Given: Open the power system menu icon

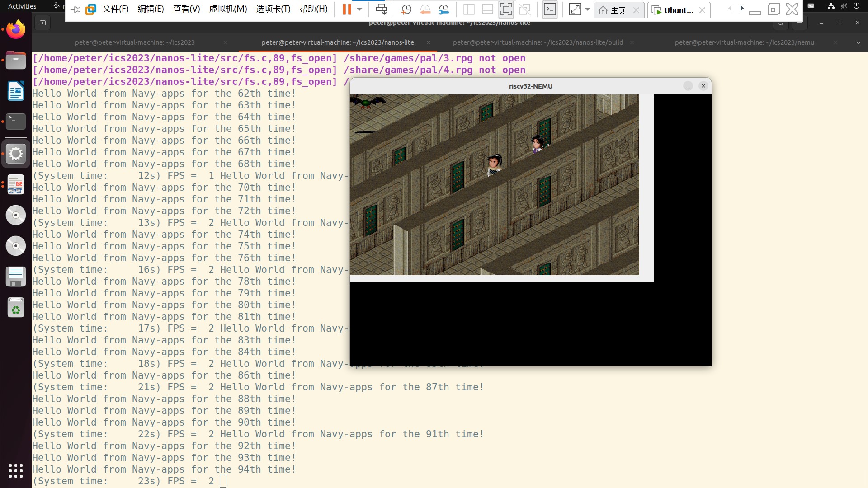Looking at the screenshot, I should tap(856, 6).
